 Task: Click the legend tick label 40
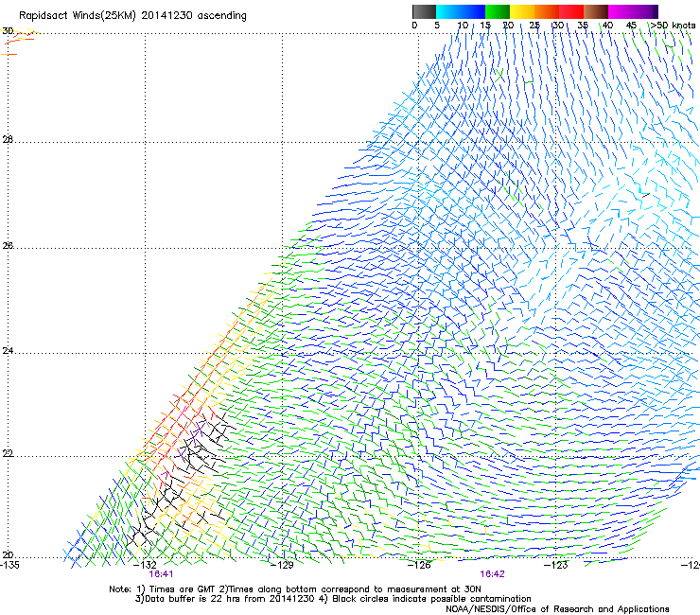607,26
